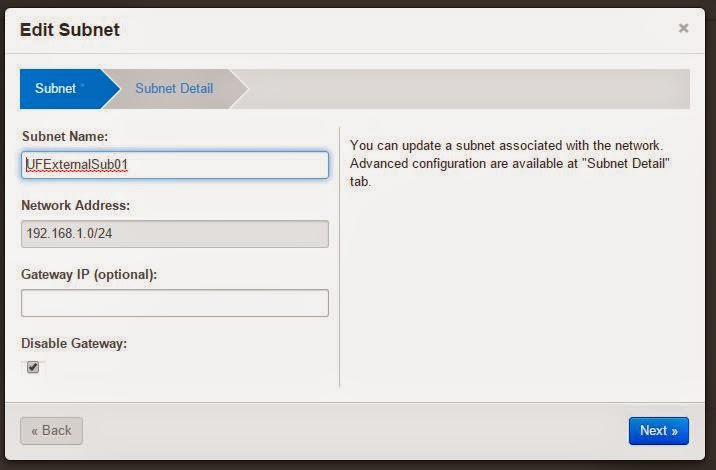716x470 pixels.
Task: Close the Edit Subnet dialog with the X
Action: click(683, 28)
